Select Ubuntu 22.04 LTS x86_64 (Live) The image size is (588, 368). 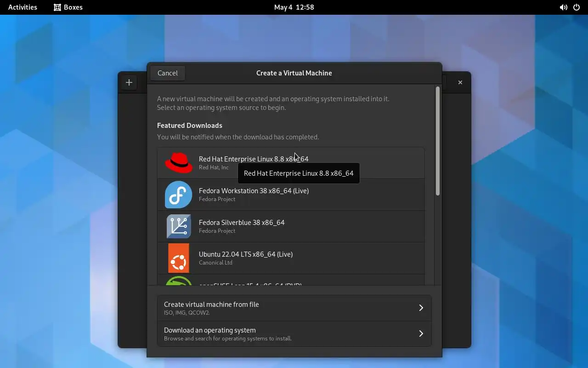291,258
